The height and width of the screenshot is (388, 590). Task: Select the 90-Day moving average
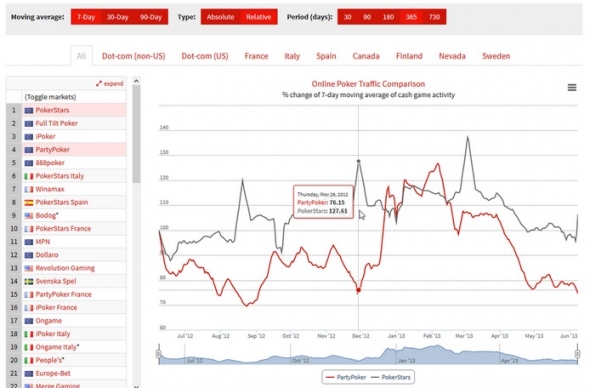click(x=151, y=17)
